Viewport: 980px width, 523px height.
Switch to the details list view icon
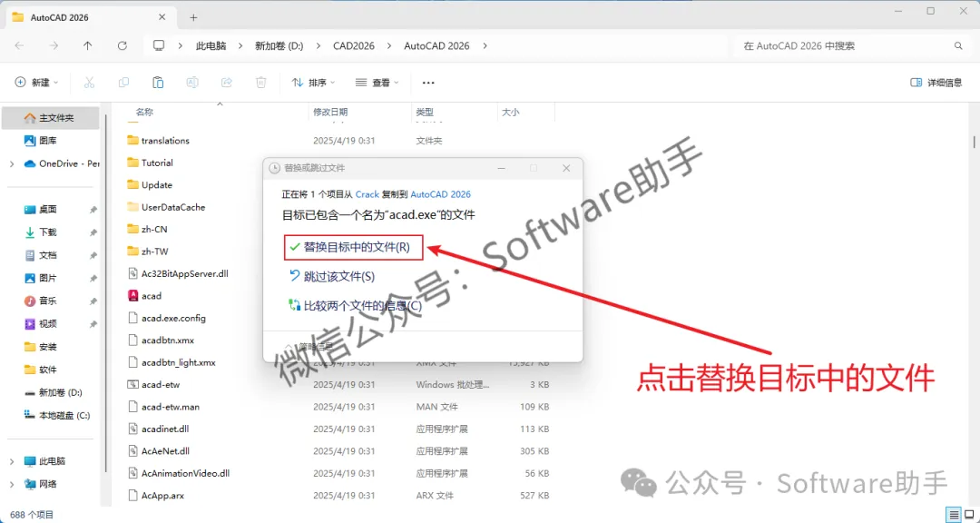click(x=953, y=515)
